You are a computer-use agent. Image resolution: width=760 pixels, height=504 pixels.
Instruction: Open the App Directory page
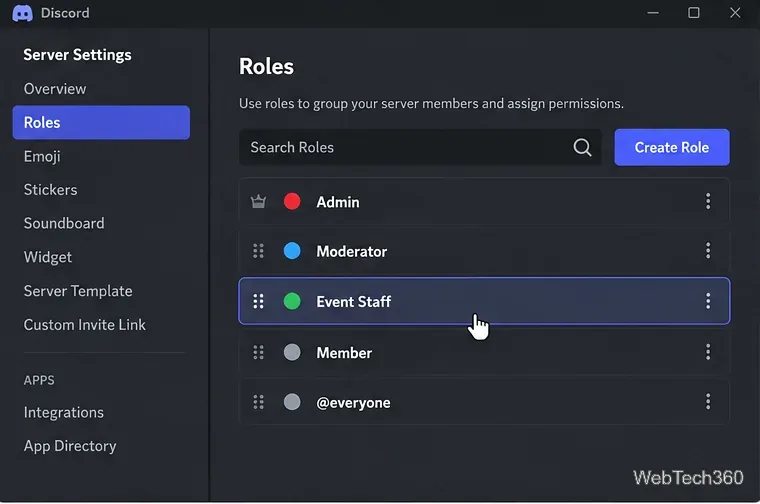pos(70,446)
